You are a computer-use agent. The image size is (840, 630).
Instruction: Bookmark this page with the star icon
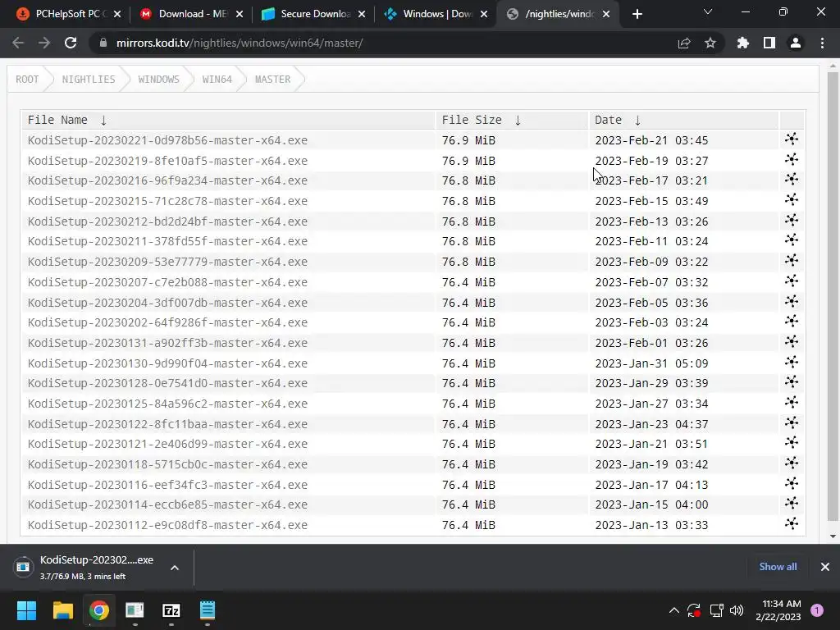point(710,43)
